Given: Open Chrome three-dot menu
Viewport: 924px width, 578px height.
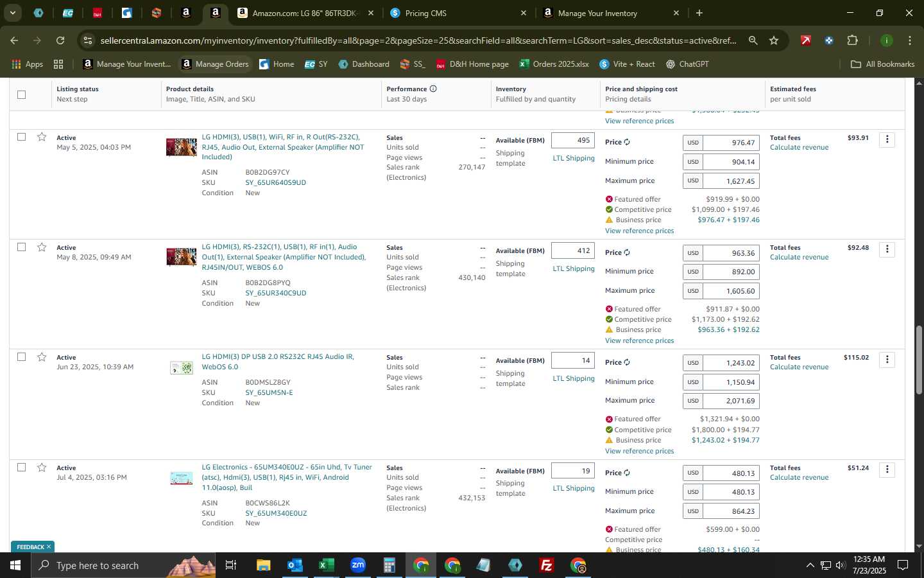Looking at the screenshot, I should click(909, 40).
